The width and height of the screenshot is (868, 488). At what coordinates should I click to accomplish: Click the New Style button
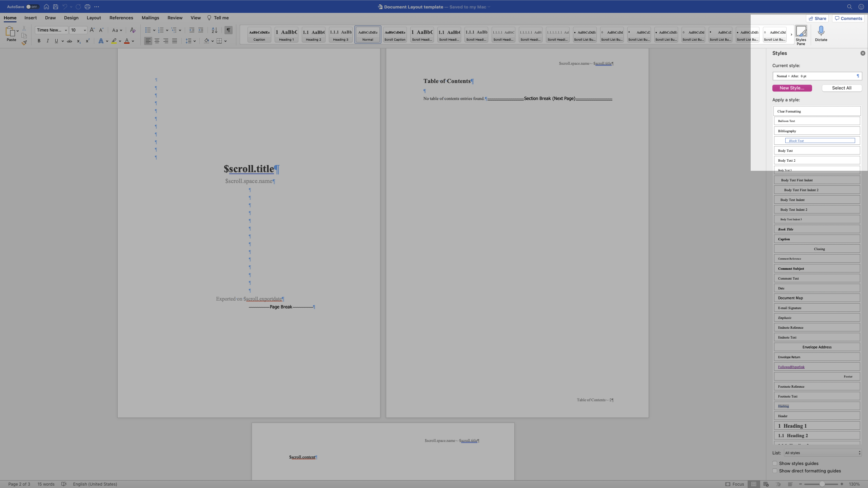point(792,88)
